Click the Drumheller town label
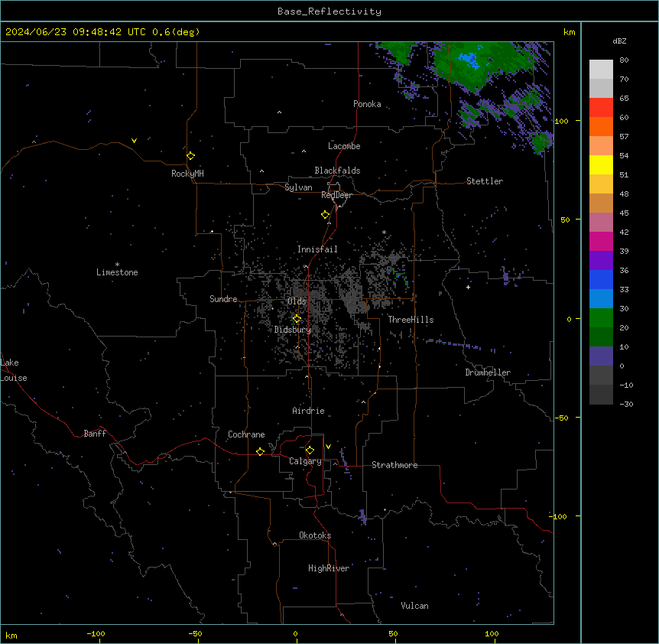The image size is (659, 644). click(x=488, y=372)
